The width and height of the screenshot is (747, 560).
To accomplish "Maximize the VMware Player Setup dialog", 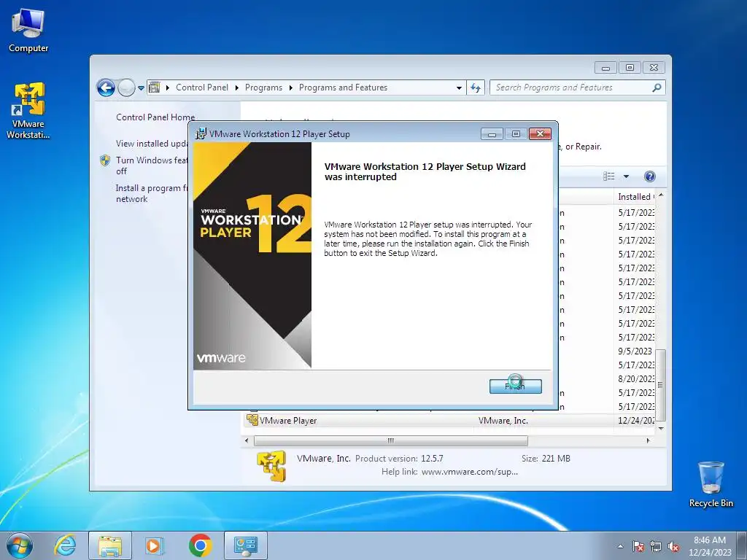I will tap(516, 134).
